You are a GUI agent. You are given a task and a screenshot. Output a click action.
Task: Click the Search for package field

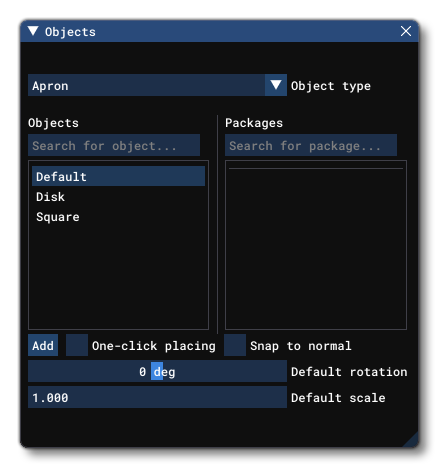(311, 145)
